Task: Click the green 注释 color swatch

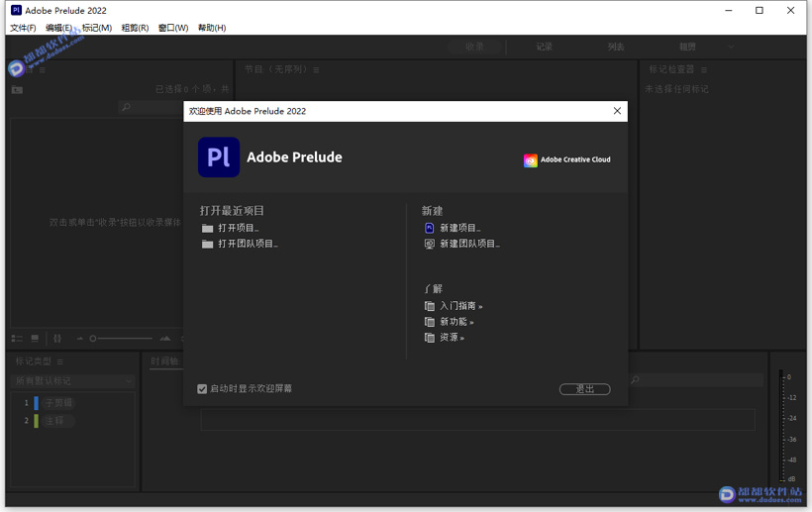Action: (37, 421)
